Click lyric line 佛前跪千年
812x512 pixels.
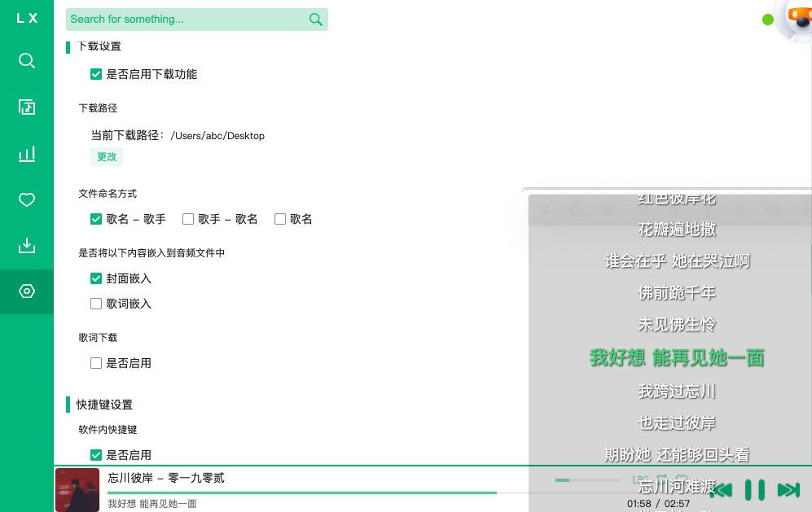[677, 293]
